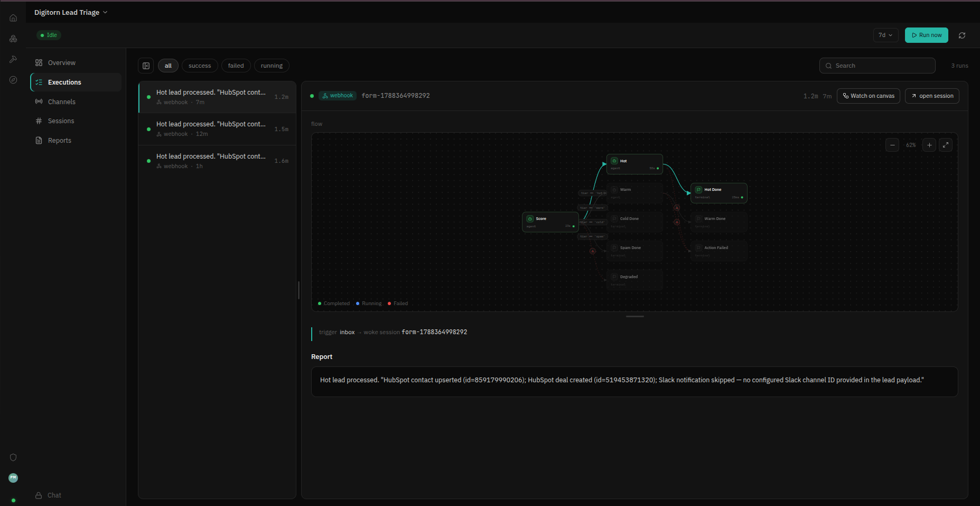Collapse the runs list panel icon
Viewport: 980px width, 506px height.
click(146, 66)
